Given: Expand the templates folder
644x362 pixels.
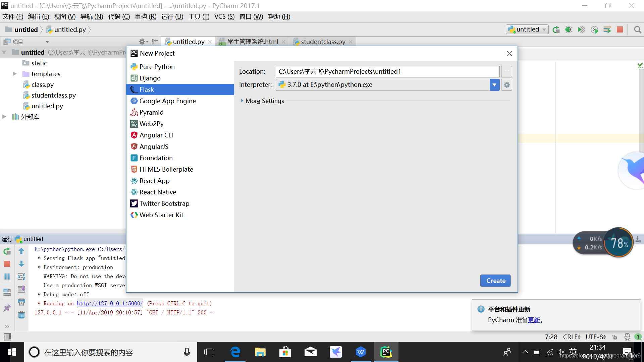Looking at the screenshot, I should [14, 74].
